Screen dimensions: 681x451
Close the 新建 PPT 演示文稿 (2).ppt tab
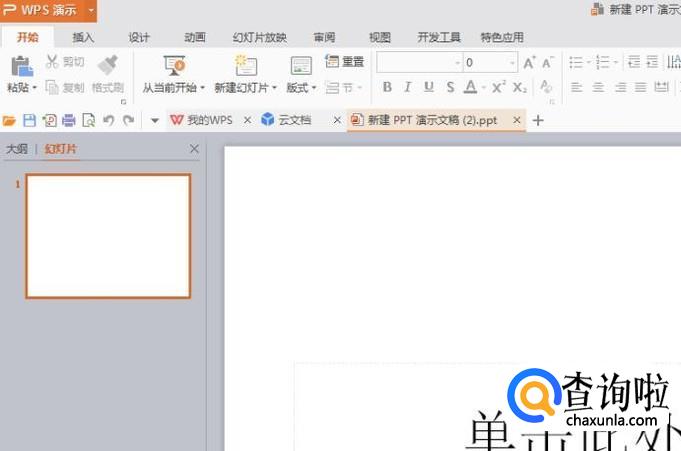(516, 119)
